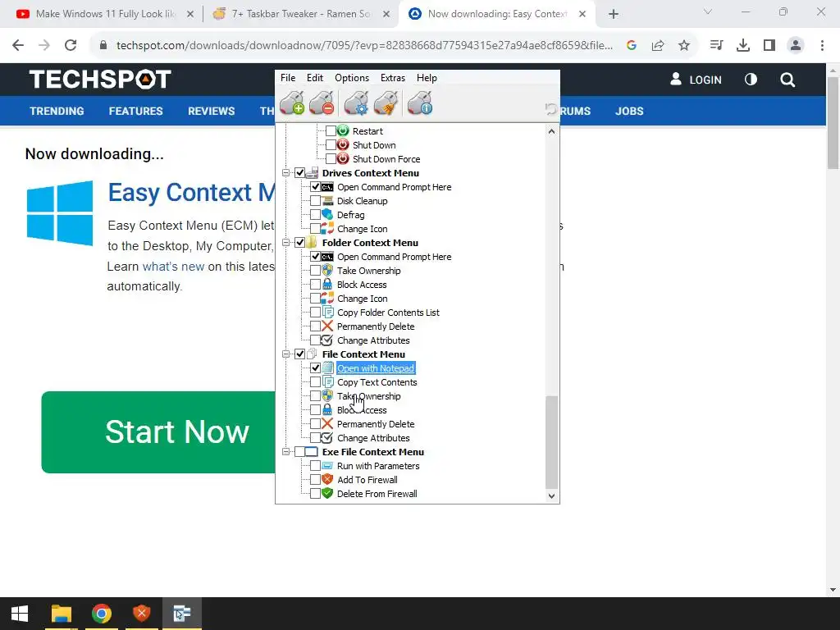The height and width of the screenshot is (630, 840).
Task: Click the list scroll down arrow
Action: (552, 496)
